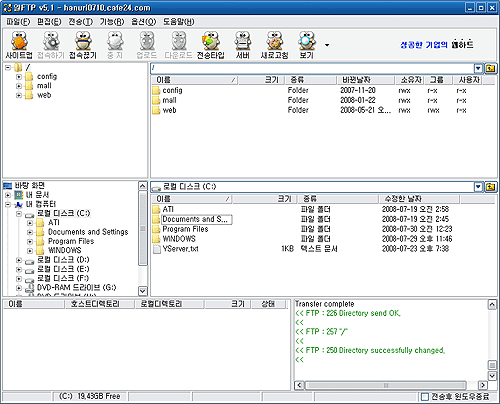Click the 업로드 upload toolbar icon
Screen dimensions: 500x404
pyautogui.click(x=147, y=45)
